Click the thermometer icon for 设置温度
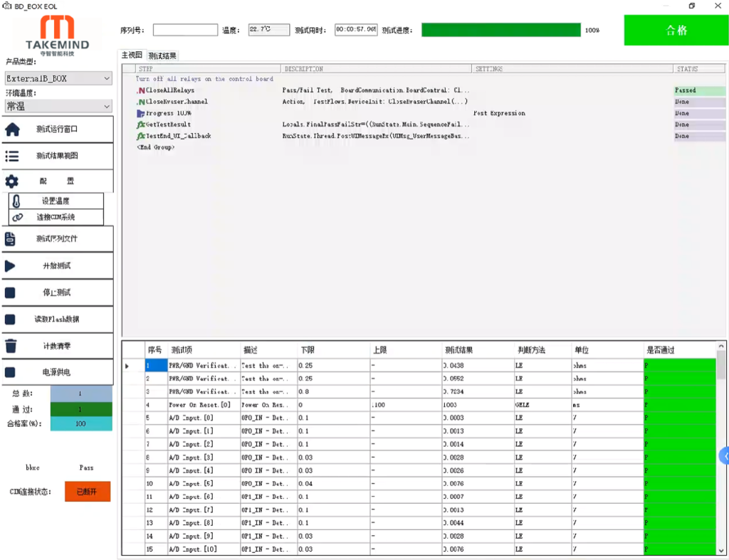Image resolution: width=729 pixels, height=560 pixels. [16, 201]
